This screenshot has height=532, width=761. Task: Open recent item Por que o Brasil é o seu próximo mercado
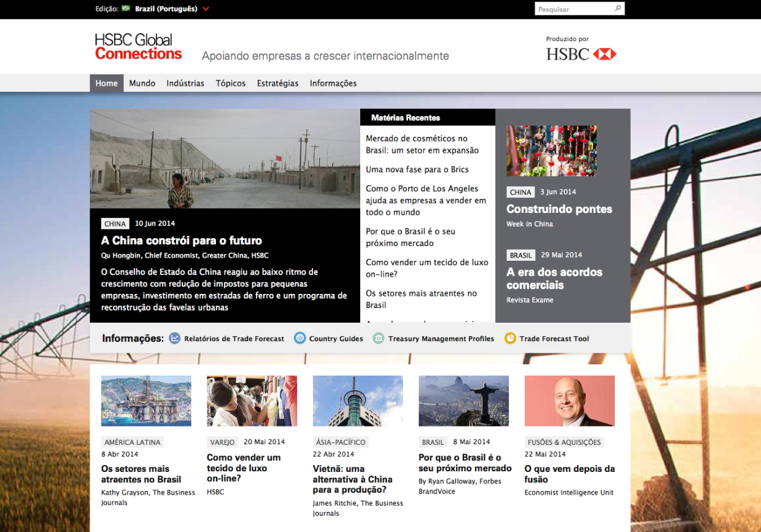(411, 237)
